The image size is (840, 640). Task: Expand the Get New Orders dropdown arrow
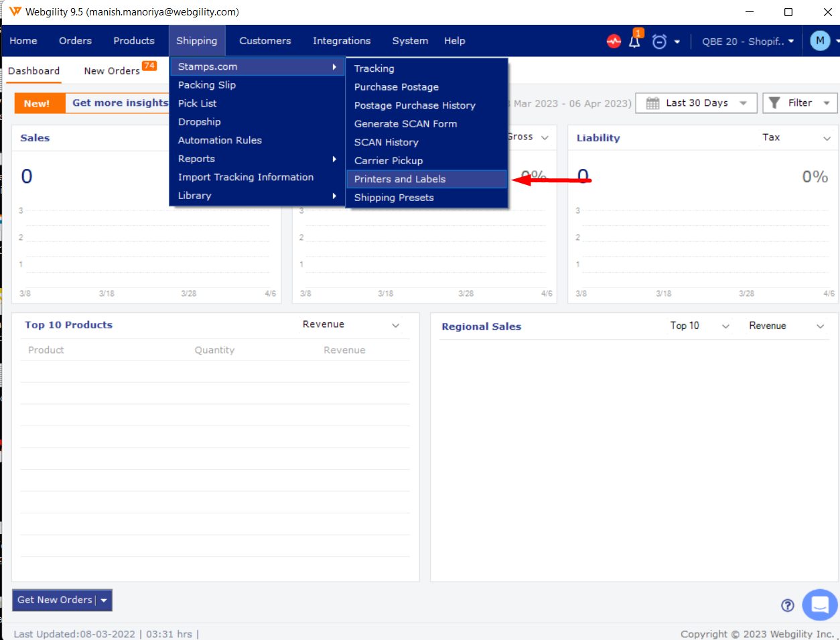(104, 600)
